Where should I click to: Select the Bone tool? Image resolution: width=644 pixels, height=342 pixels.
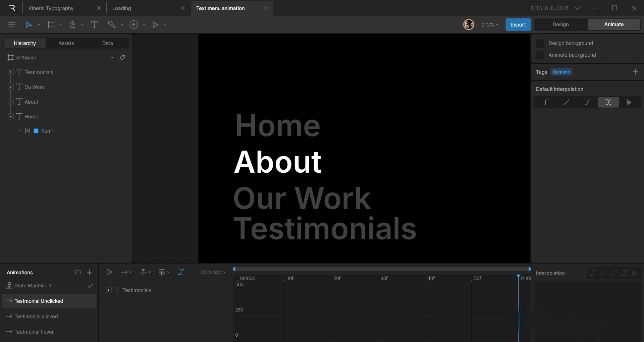click(x=112, y=24)
